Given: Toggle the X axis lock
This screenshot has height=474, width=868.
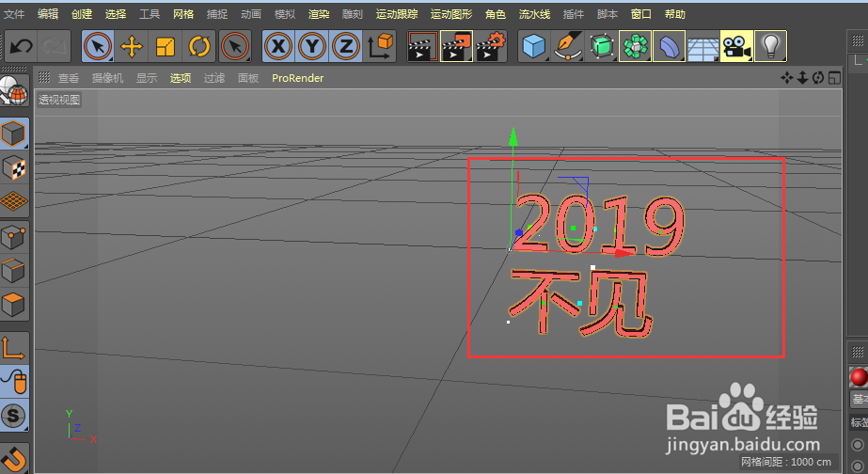Looking at the screenshot, I should pyautogui.click(x=278, y=46).
